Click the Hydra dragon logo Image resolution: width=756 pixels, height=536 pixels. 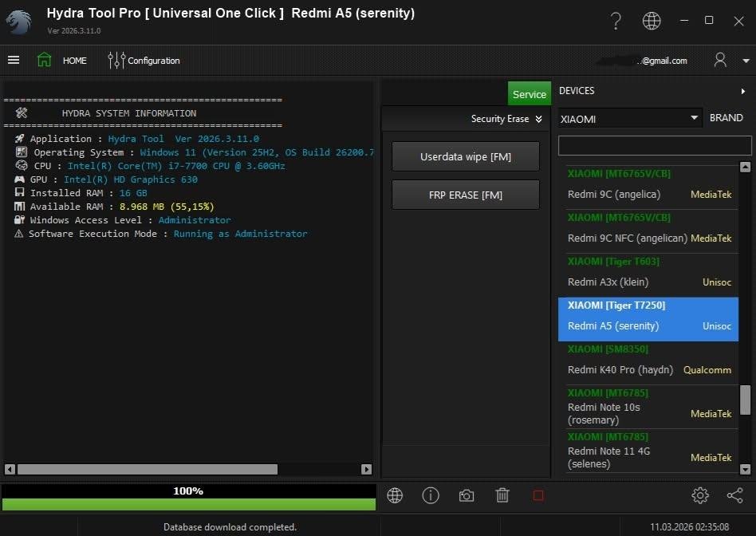[x=19, y=22]
